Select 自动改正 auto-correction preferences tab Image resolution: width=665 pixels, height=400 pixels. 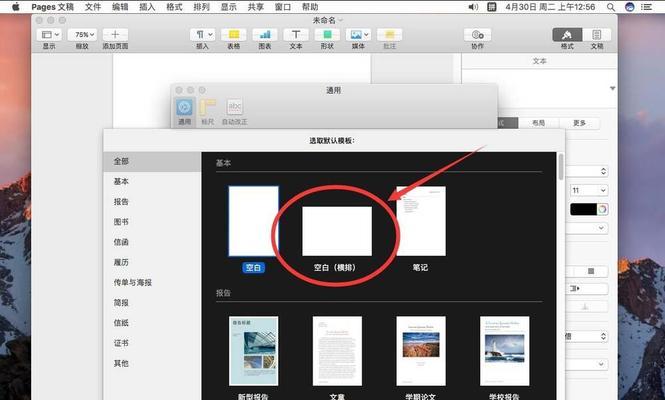coord(235,112)
